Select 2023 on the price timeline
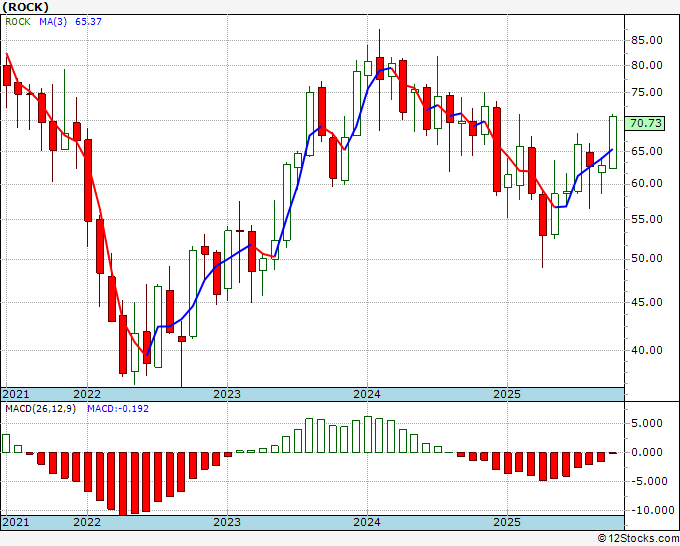 pyautogui.click(x=227, y=394)
